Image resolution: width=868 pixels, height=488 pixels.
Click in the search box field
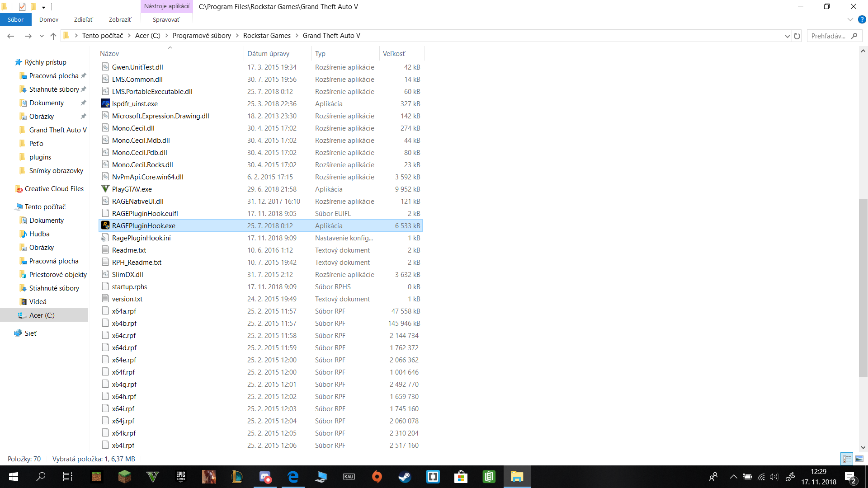point(828,36)
